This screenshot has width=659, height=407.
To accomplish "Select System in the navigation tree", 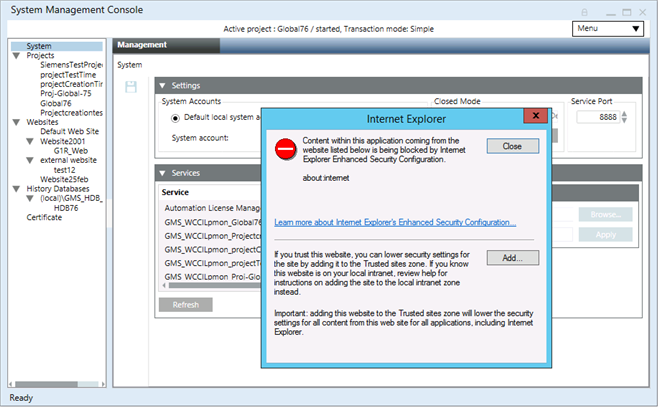I will click(x=39, y=46).
